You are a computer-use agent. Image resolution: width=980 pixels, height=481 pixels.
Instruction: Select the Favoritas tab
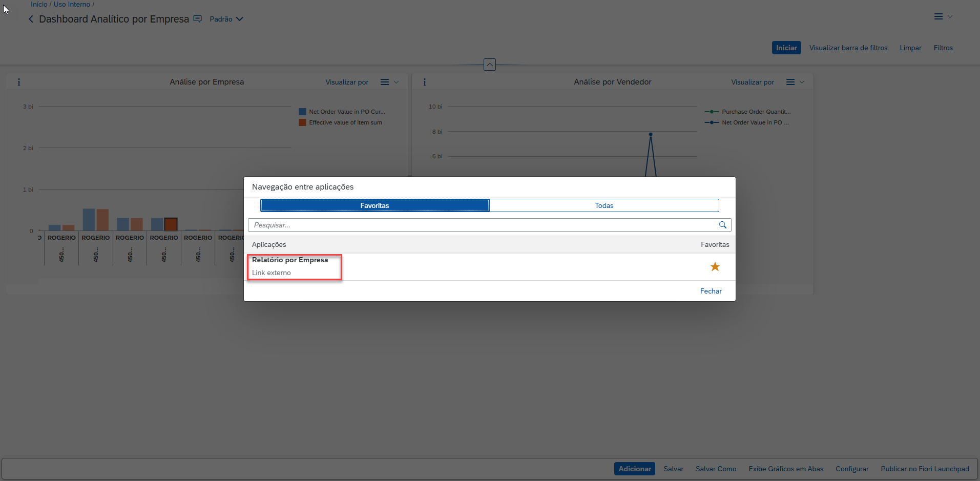(374, 205)
